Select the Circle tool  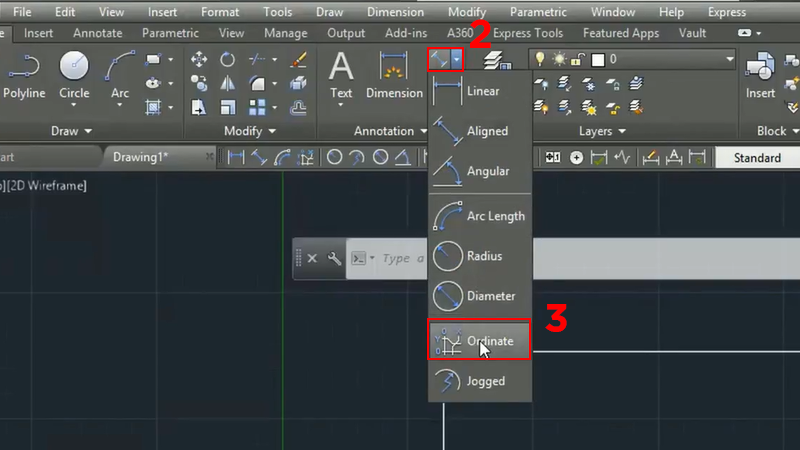click(74, 76)
